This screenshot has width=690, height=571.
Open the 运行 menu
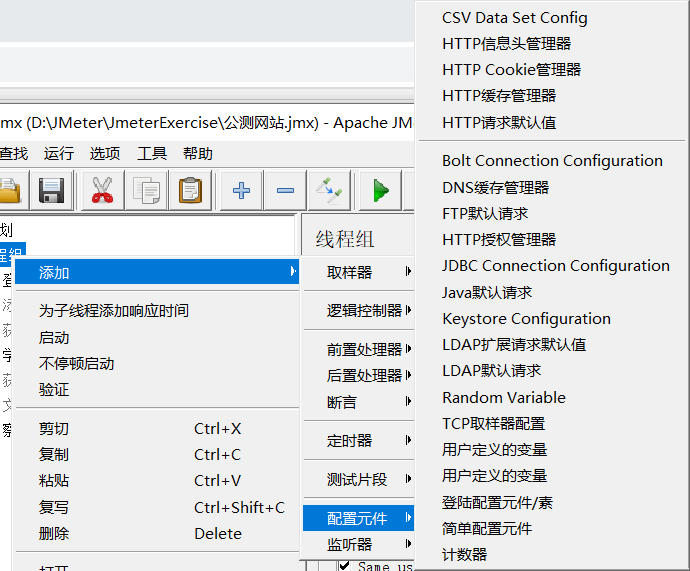click(59, 154)
